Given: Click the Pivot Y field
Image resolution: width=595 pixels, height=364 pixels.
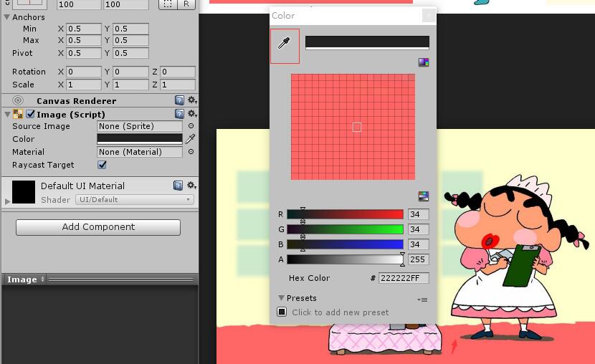Looking at the screenshot, I should [130, 53].
